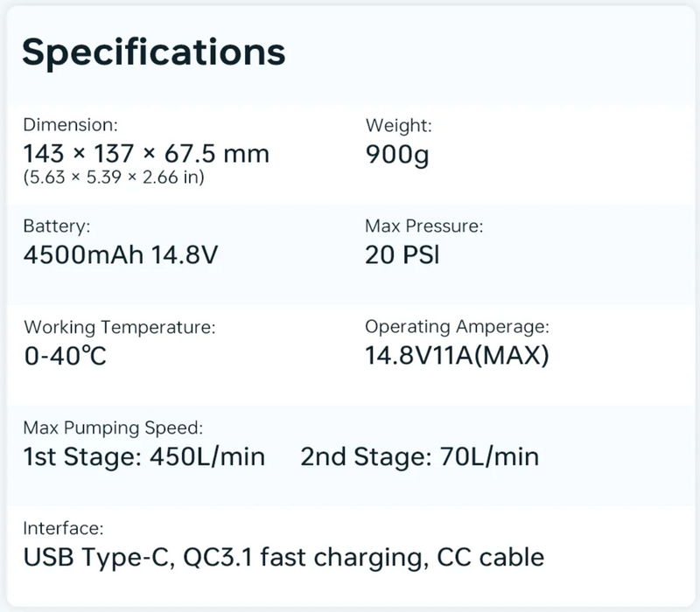Click the 0-40℃ temperature value
Screen dimensions: 700x612
[x=65, y=356]
